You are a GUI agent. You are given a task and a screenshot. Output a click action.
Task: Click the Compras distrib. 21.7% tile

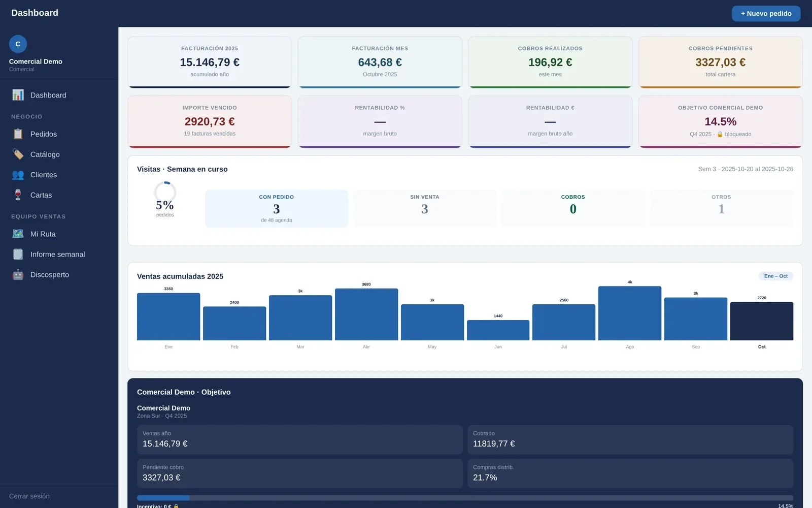point(630,474)
